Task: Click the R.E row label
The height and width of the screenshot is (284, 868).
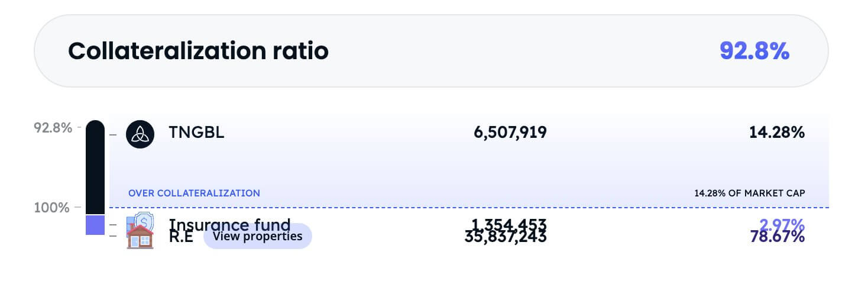Action: pyautogui.click(x=181, y=238)
